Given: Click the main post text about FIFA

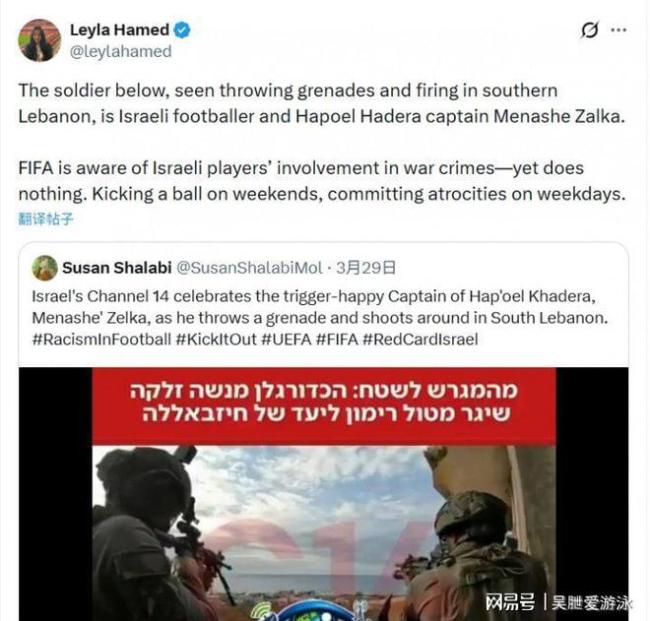Looking at the screenshot, I should pyautogui.click(x=322, y=181).
